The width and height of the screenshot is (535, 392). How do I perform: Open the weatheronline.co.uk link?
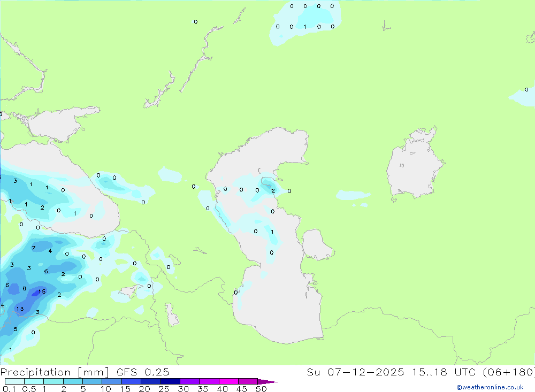490,387
